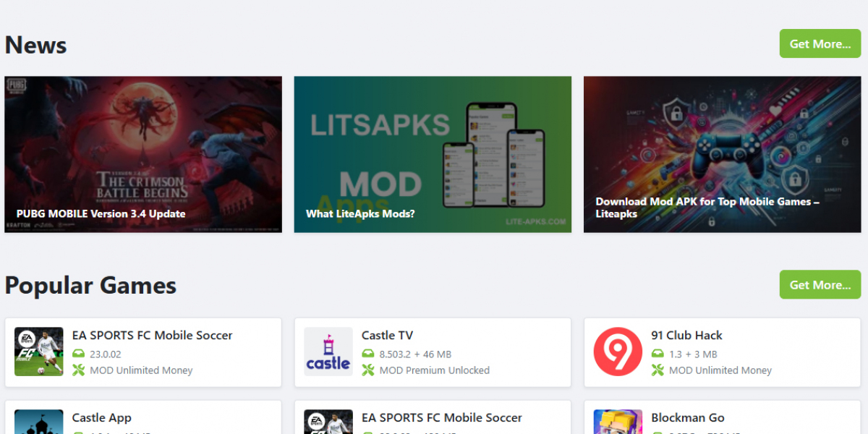
Task: Click Get More button next to Popular Games
Action: point(820,285)
